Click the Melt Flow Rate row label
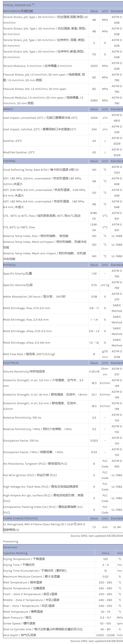Screen dimensions: 123x644 tap(29, 354)
